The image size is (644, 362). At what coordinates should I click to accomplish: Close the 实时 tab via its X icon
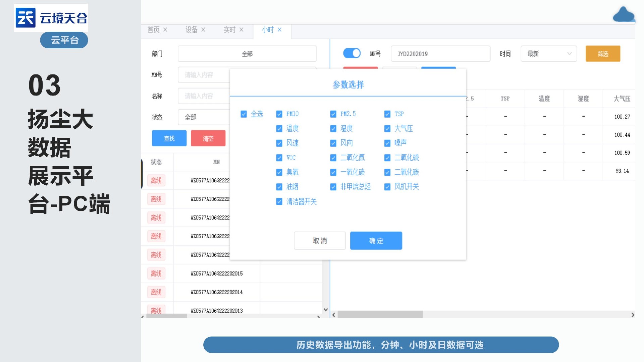241,29
